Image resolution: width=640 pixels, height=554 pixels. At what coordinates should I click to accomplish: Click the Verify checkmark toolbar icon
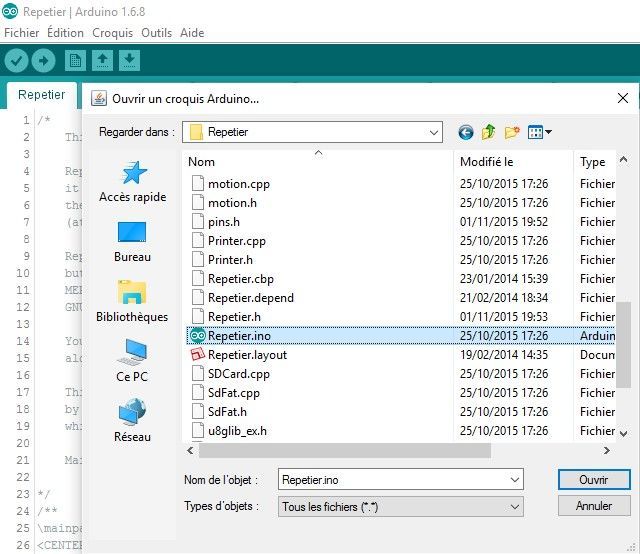pos(16,61)
